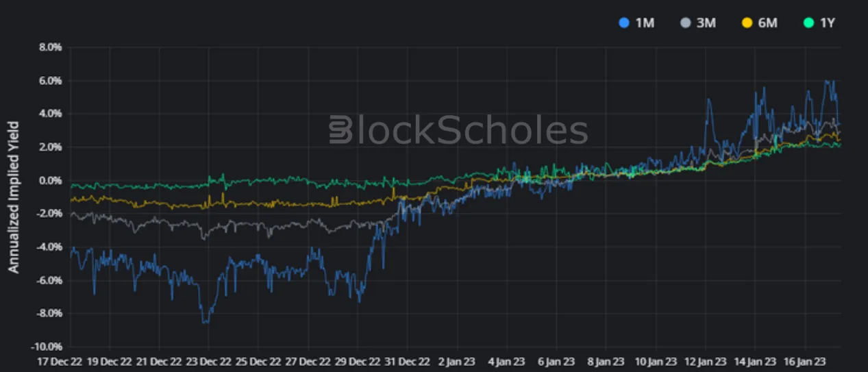Click the -10.0% y-axis label
This screenshot has height=372, width=868.
point(46,347)
